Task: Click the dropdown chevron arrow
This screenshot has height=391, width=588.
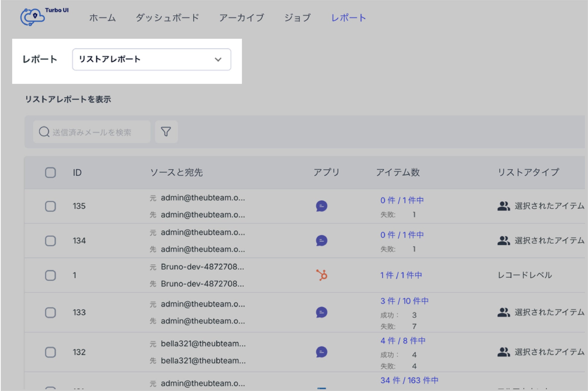Action: point(218,59)
